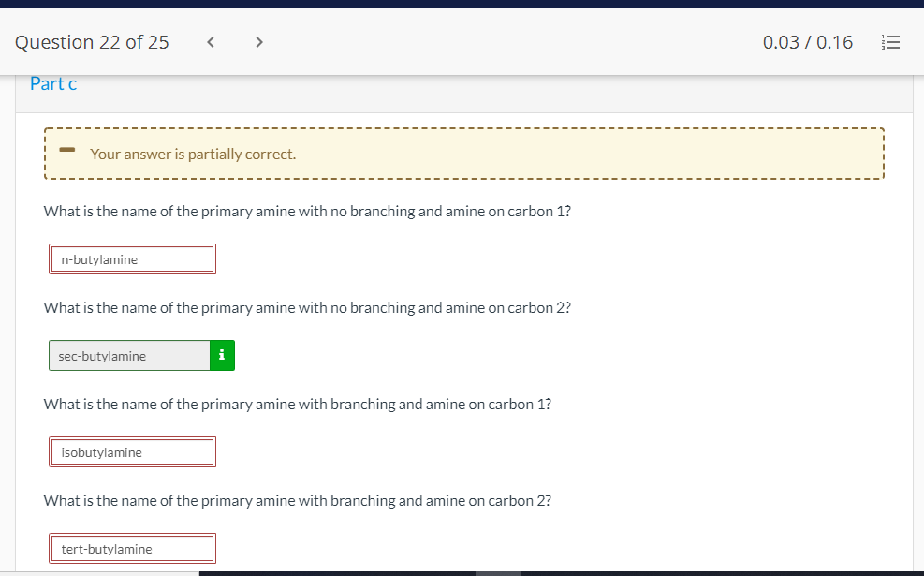924x576 pixels.
Task: Open the Part c section
Action: pos(53,83)
